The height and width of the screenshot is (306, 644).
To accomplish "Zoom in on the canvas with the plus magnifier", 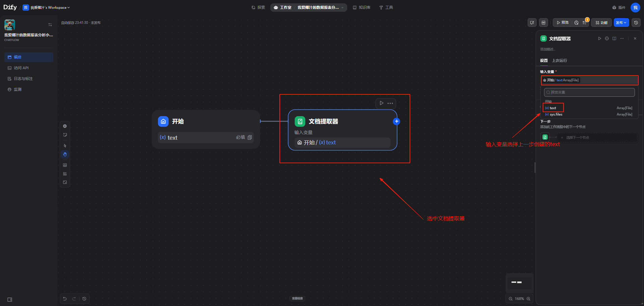I will click(528, 299).
